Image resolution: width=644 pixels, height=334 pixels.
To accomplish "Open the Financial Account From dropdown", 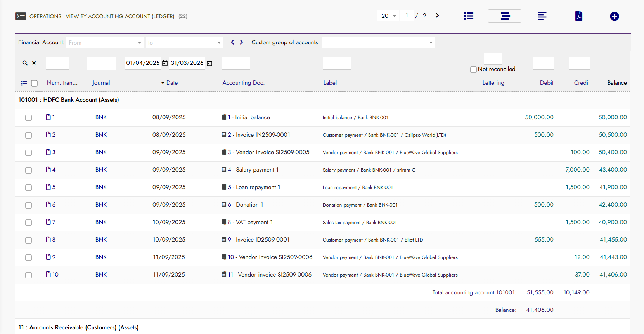I will 105,43.
